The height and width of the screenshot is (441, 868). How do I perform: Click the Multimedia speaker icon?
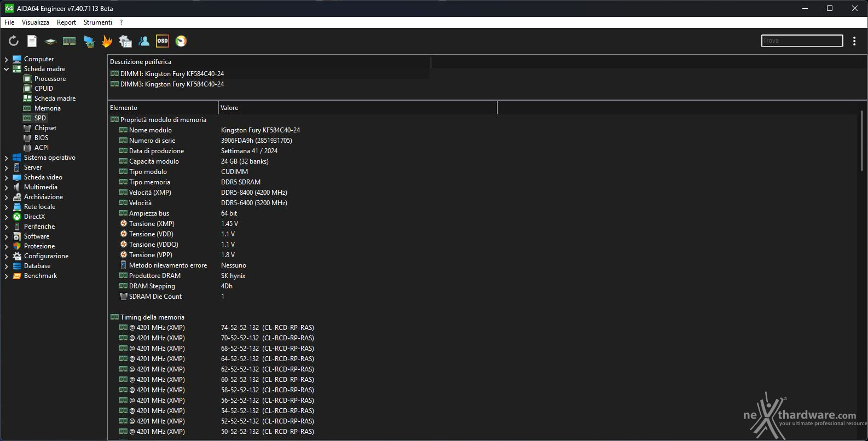[x=17, y=187]
